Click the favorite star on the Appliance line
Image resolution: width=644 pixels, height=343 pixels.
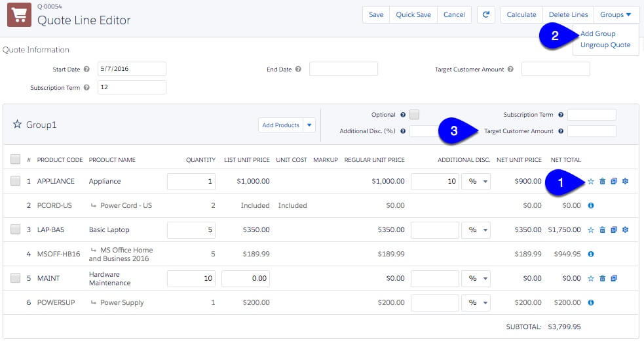tap(590, 181)
